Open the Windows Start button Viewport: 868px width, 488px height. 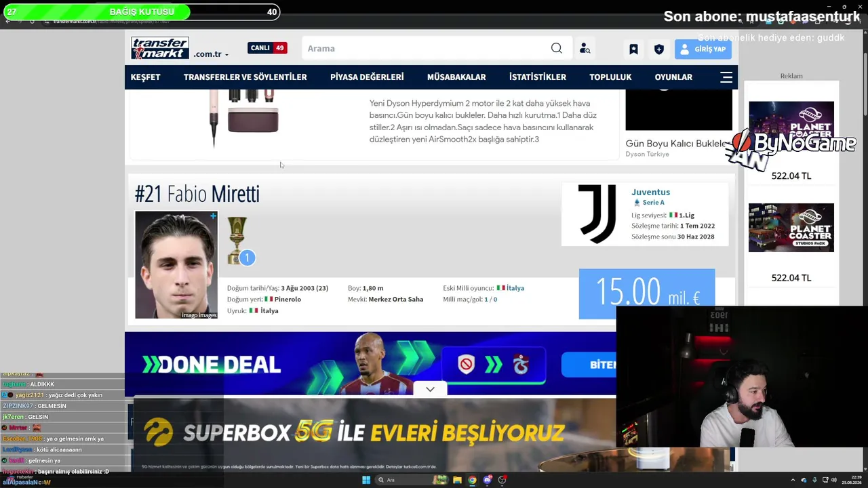(x=366, y=480)
